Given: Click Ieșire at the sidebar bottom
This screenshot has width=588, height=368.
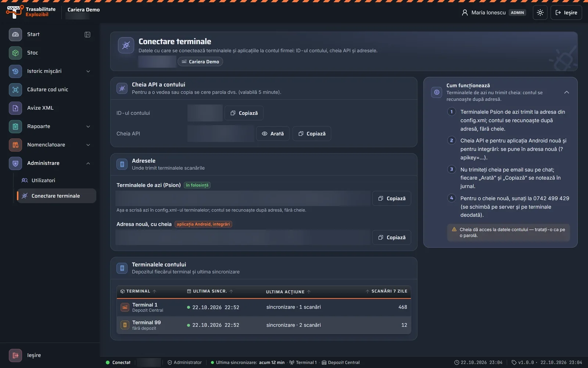Looking at the screenshot, I should 50,355.
